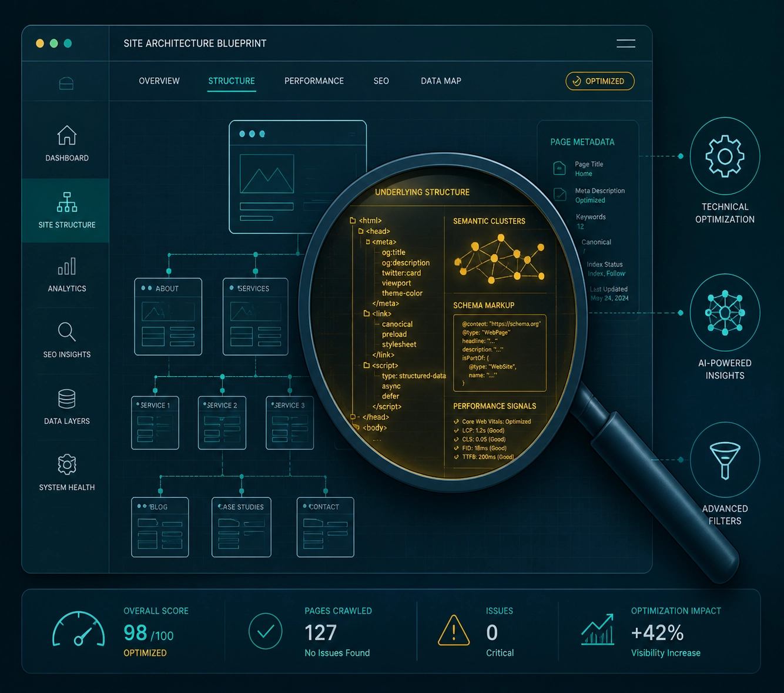784x693 pixels.
Task: Go to the SEO tab
Action: [381, 81]
